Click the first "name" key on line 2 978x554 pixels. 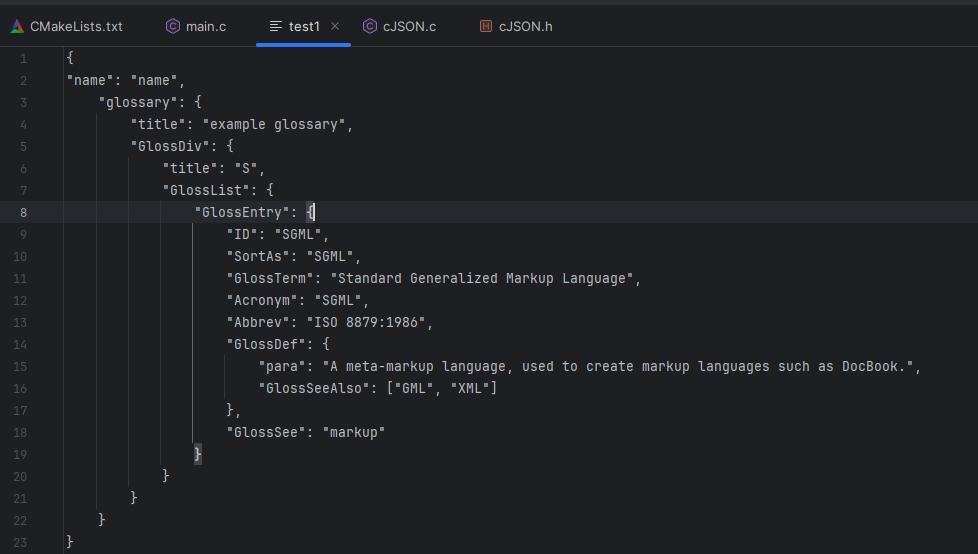coord(90,80)
